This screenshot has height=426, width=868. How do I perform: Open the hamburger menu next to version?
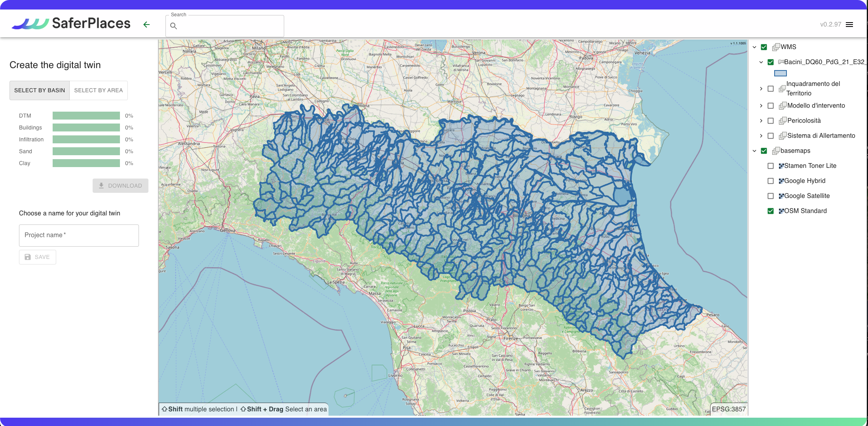coord(849,25)
